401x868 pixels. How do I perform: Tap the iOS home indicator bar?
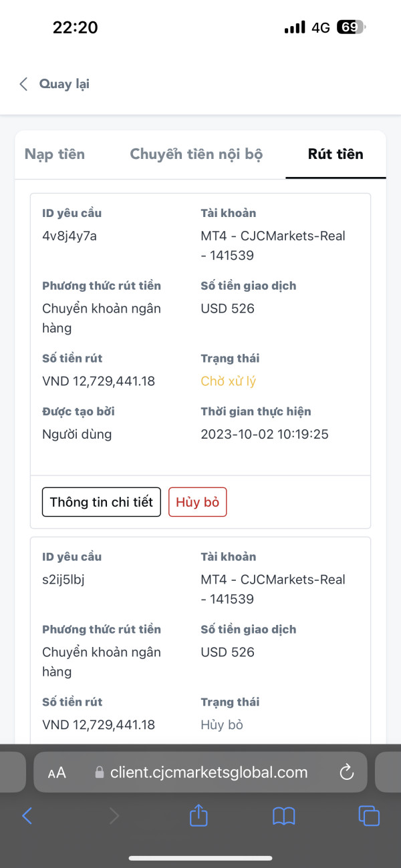(x=200, y=858)
